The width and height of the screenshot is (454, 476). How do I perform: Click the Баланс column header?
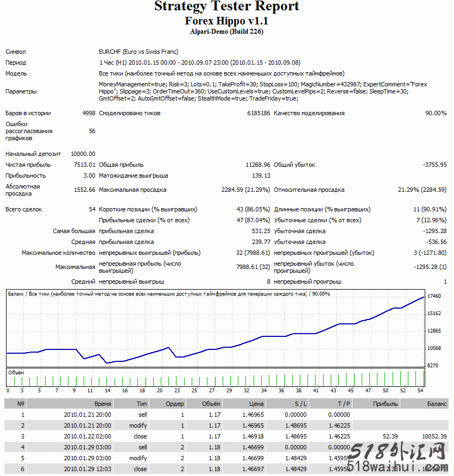[437, 404]
